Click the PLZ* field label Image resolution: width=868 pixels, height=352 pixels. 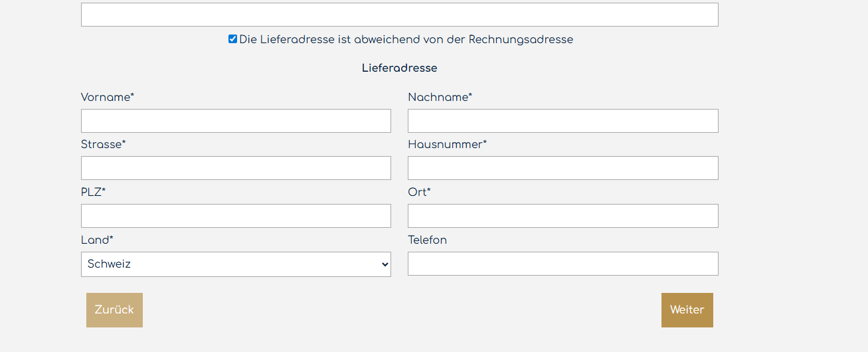coord(93,193)
